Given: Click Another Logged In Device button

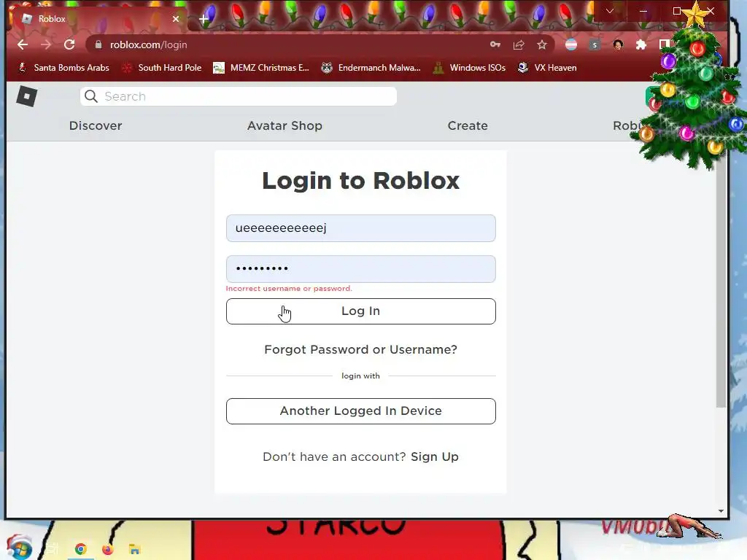Looking at the screenshot, I should click(360, 411).
